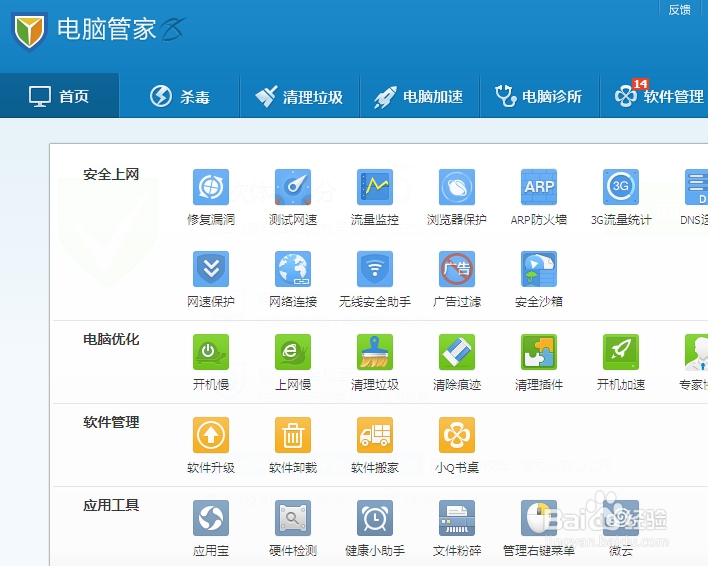The image size is (708, 566).
Task: Click 反馈 feedback link
Action: pos(680,9)
